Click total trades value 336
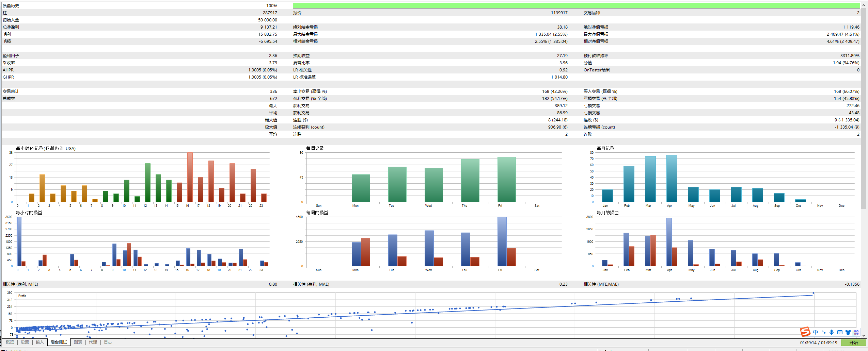The height and width of the screenshot is (351, 868). 274,91
